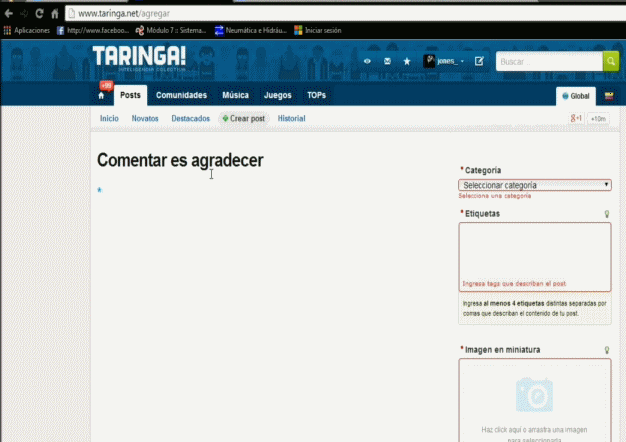Image resolution: width=626 pixels, height=442 pixels.
Task: Click the Etiquetas hint lightbulb icon
Action: pyautogui.click(x=607, y=214)
